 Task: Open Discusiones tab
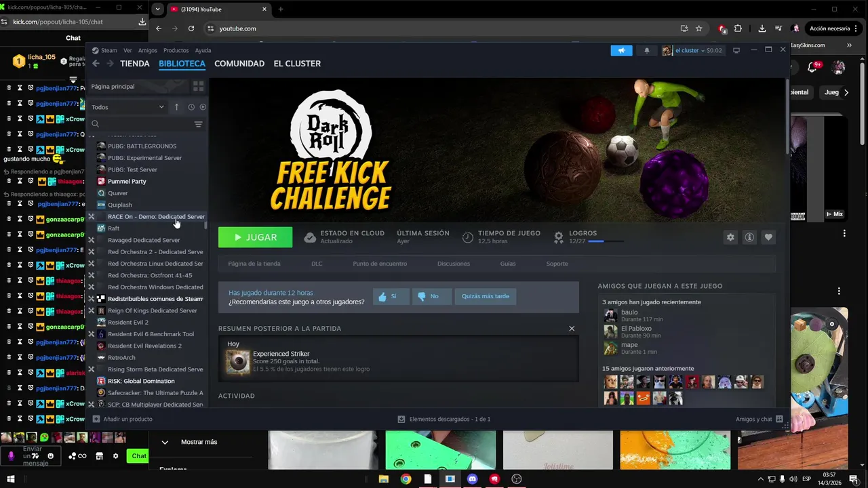coord(454,264)
